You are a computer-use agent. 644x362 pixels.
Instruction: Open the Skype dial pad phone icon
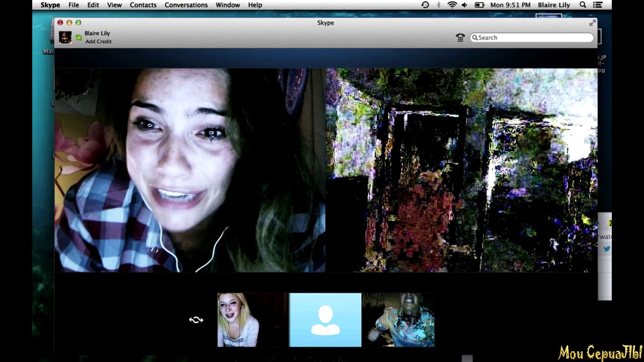(460, 38)
